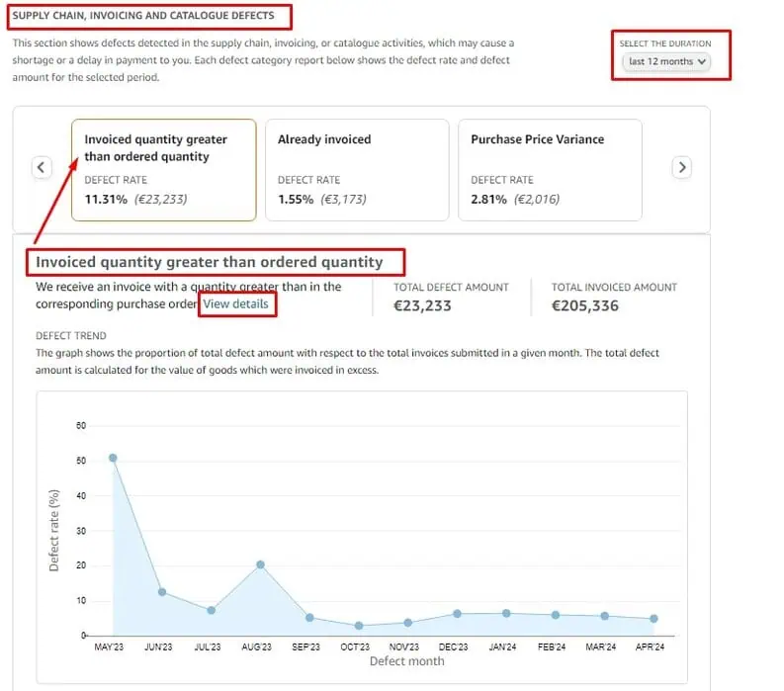Click the JUN'23 data point on chart
This screenshot has width=784, height=691.
coord(162,592)
